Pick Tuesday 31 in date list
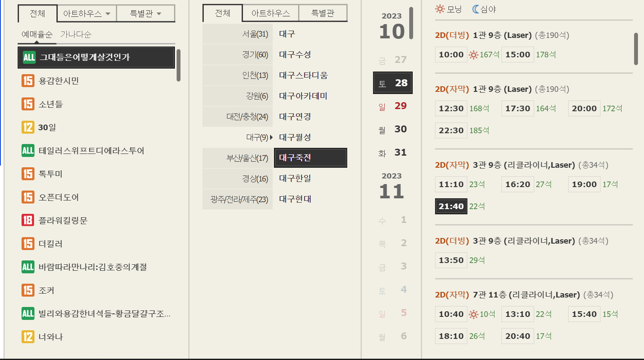This screenshot has height=360, width=644. click(392, 153)
